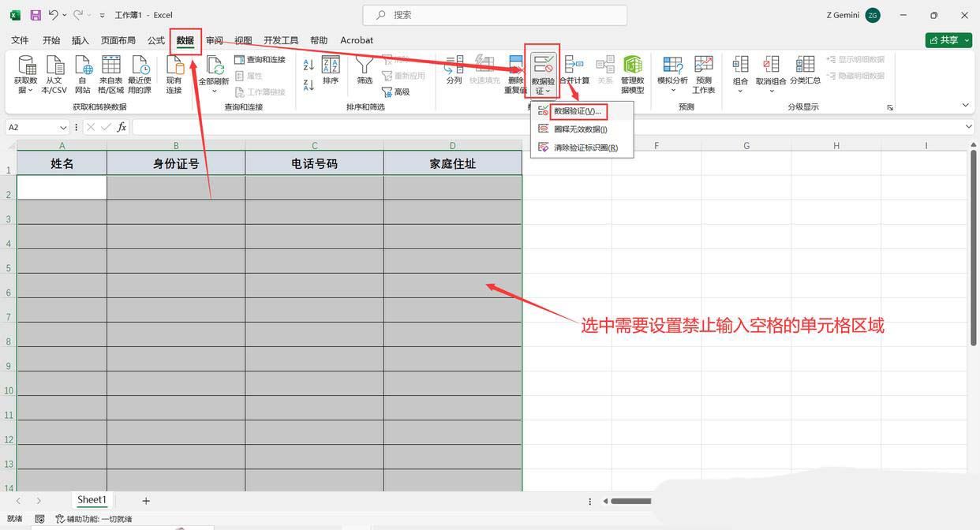The image size is (980, 530).
Task: Click the 从文本/CSV import icon
Action: pos(54,66)
